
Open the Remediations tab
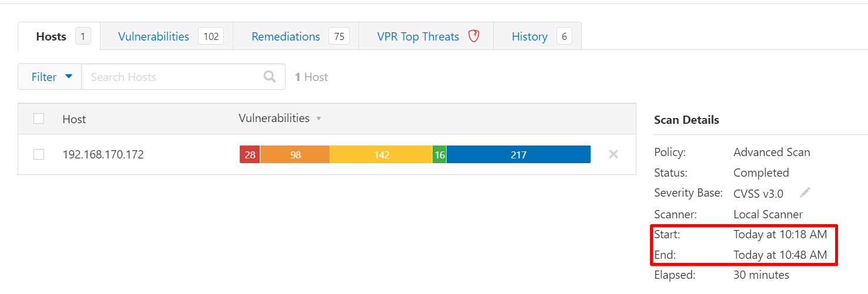(x=286, y=36)
